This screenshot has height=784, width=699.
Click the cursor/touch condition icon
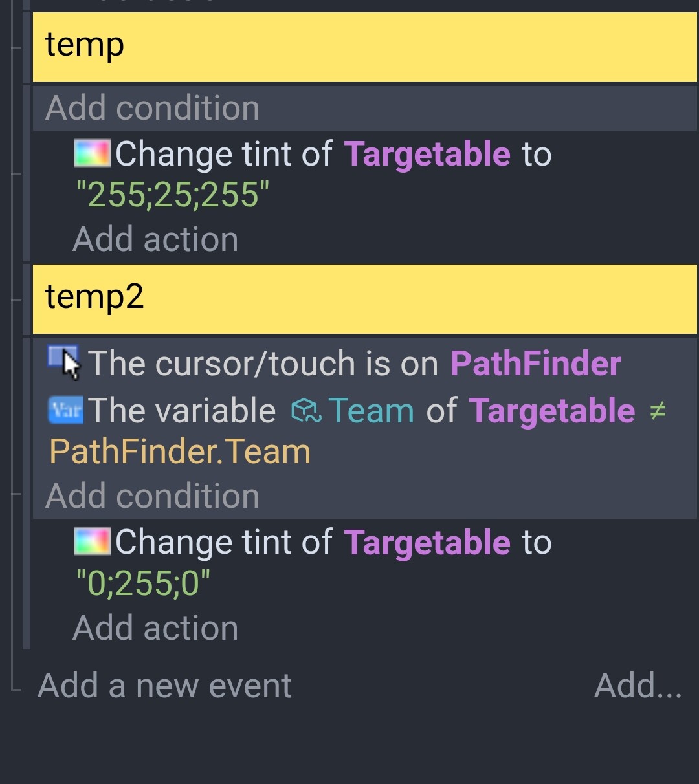pyautogui.click(x=64, y=362)
